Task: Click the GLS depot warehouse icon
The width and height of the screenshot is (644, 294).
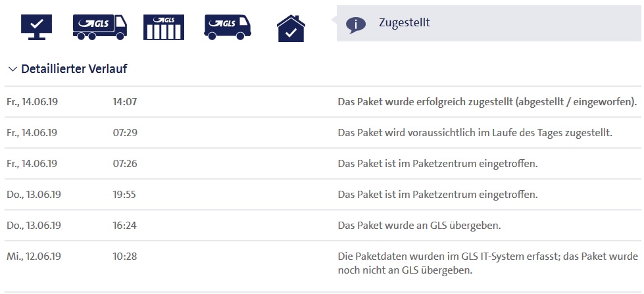Action: point(164,27)
